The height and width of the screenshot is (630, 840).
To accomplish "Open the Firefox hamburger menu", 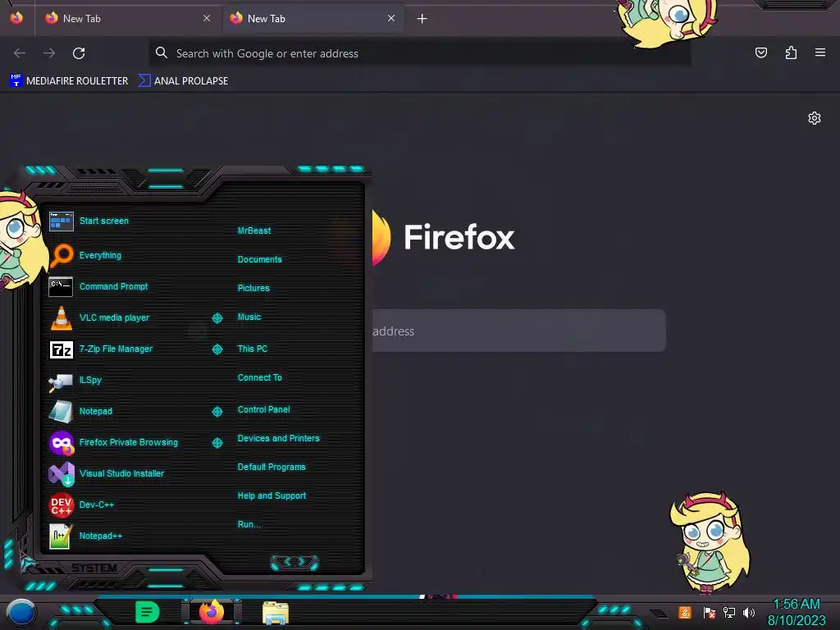I will [820, 52].
